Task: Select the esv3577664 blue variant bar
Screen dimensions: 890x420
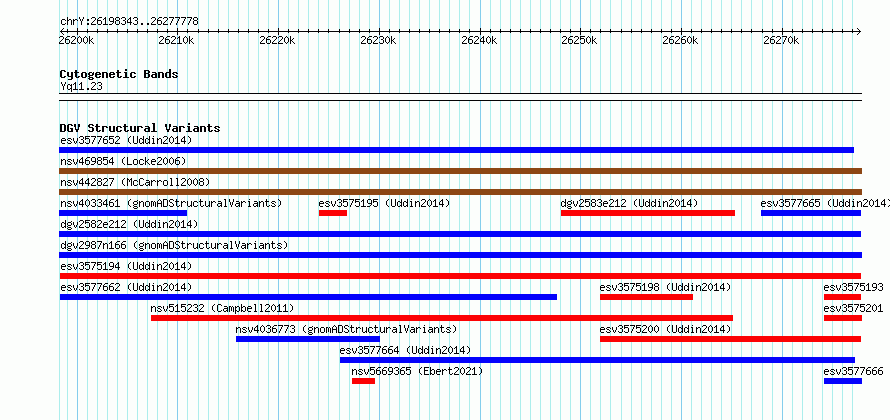Action: (x=598, y=360)
